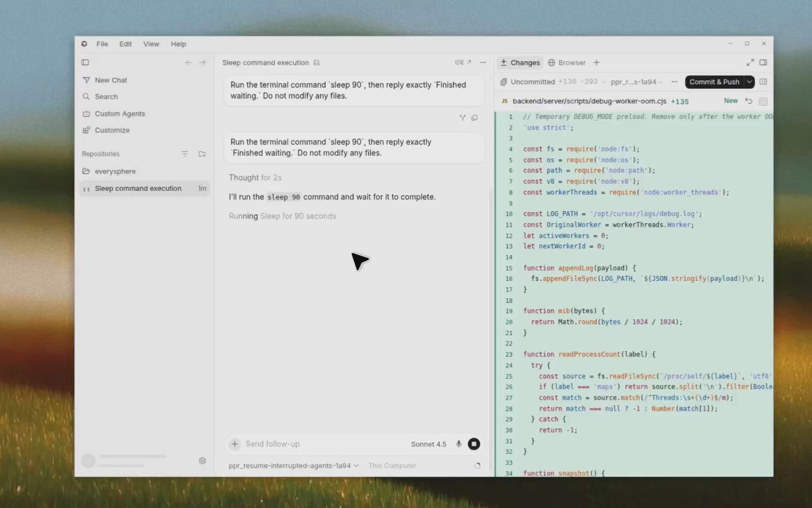Image resolution: width=812 pixels, height=508 pixels.
Task: Add attachment with plus button in follow-up box
Action: (x=235, y=444)
